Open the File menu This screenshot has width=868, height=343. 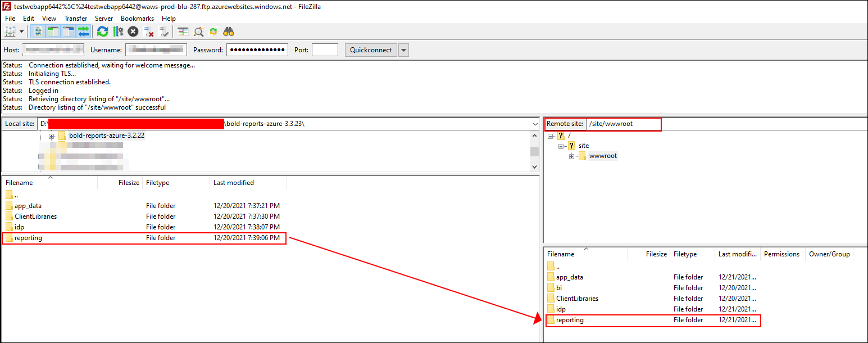[x=10, y=19]
